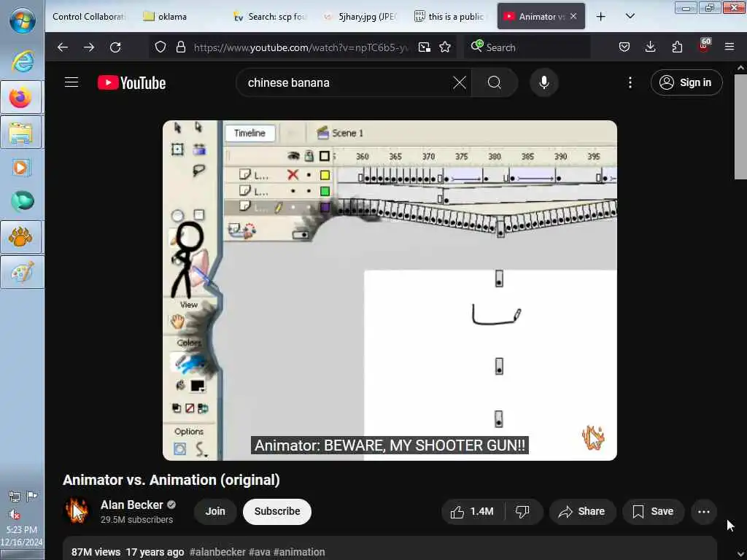Screen dimensions: 747x560
Task: Open a new browser tab
Action: pyautogui.click(x=601, y=17)
